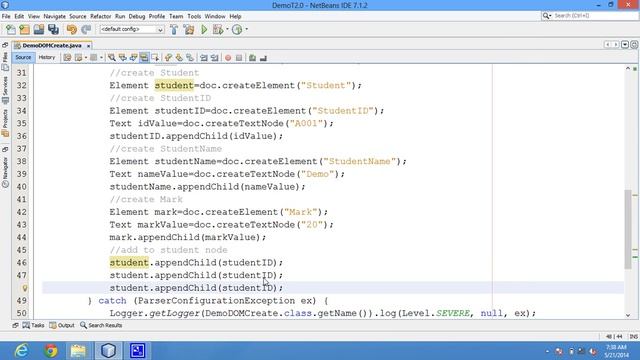This screenshot has height=360, width=640.
Task: Open Profile Project dropdown arrow
Action: (247, 29)
